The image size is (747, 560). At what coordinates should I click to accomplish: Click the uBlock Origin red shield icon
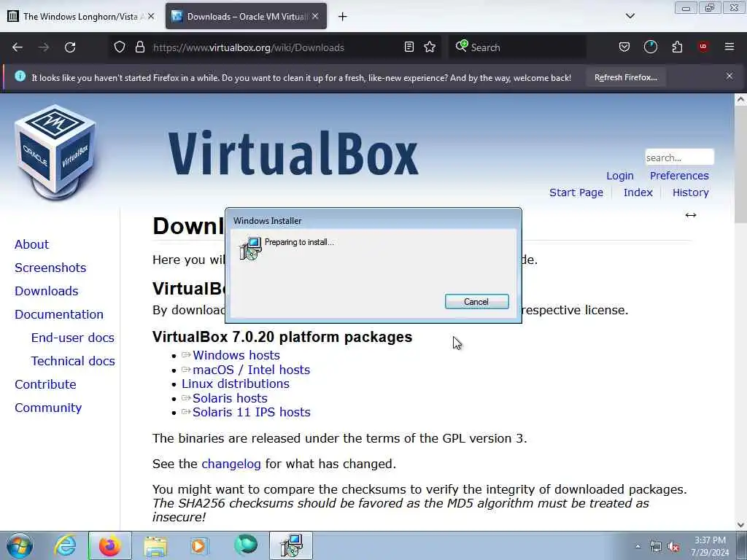click(703, 47)
